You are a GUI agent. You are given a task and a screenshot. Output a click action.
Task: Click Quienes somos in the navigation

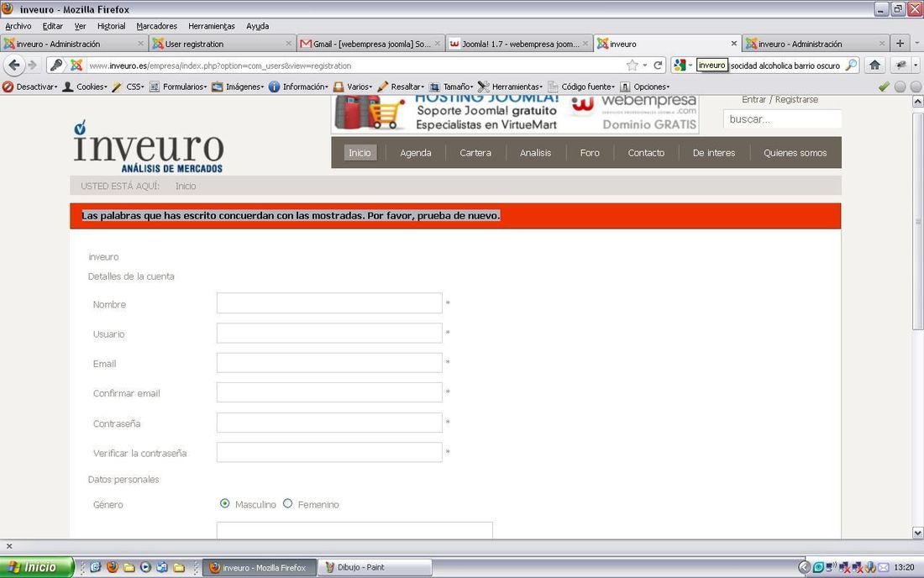click(795, 153)
